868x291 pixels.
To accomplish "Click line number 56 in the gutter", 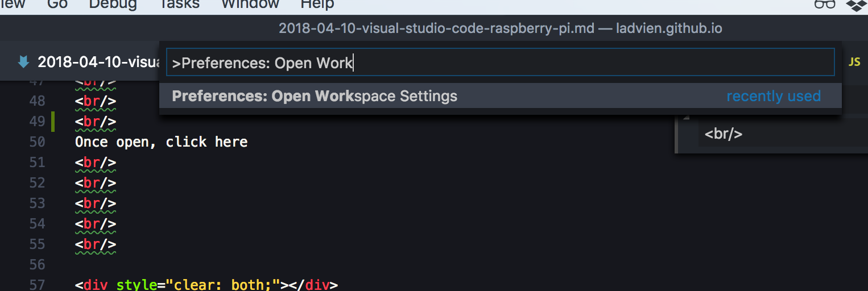I will point(37,265).
